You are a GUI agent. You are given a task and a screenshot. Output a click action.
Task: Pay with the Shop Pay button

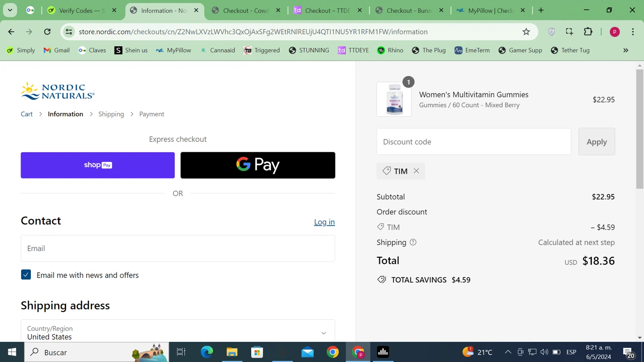98,165
